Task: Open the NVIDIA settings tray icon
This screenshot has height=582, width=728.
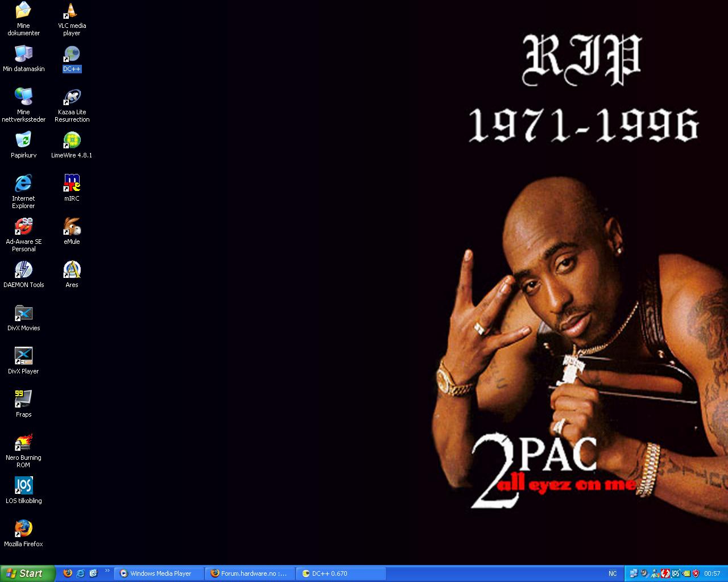Action: 686,573
